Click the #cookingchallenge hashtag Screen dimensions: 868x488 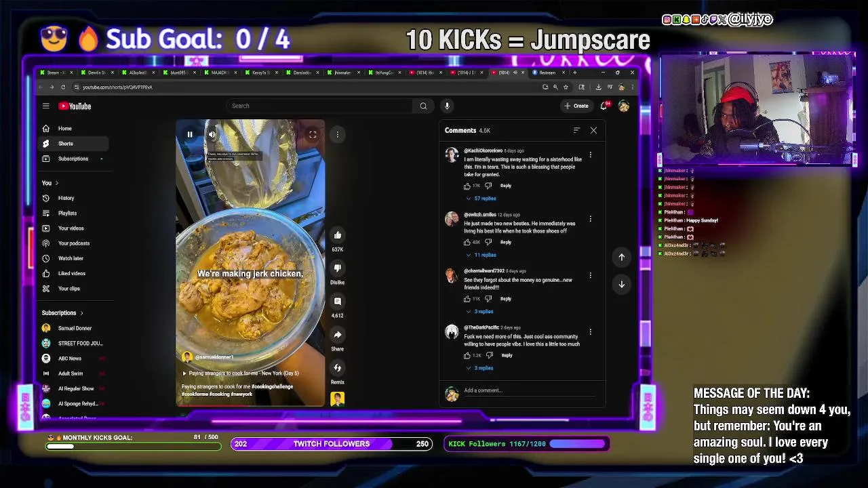[x=272, y=386]
